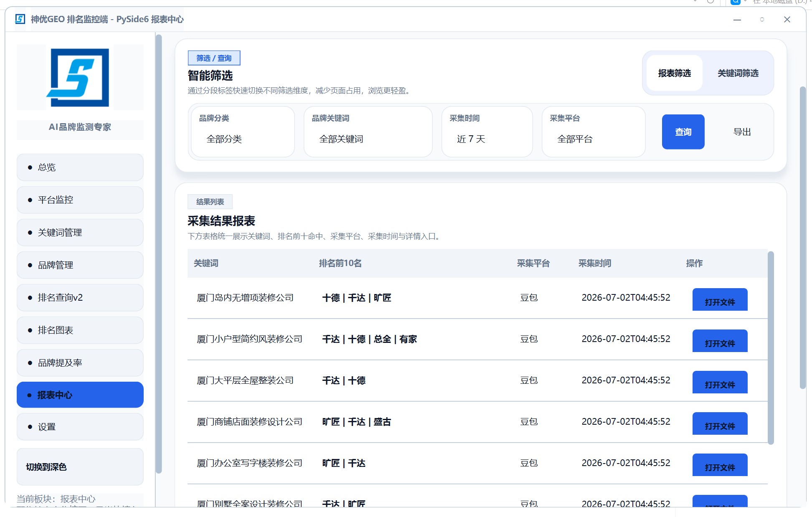Switch to the 报表筛选 tab
The image size is (812, 517).
pos(674,73)
